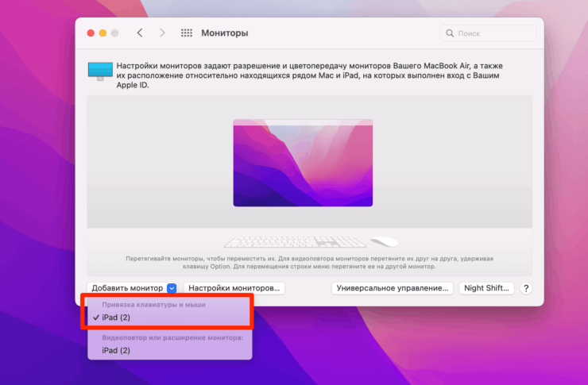The height and width of the screenshot is (385, 588).
Task: Show all preferences via grid icon
Action: click(x=187, y=33)
